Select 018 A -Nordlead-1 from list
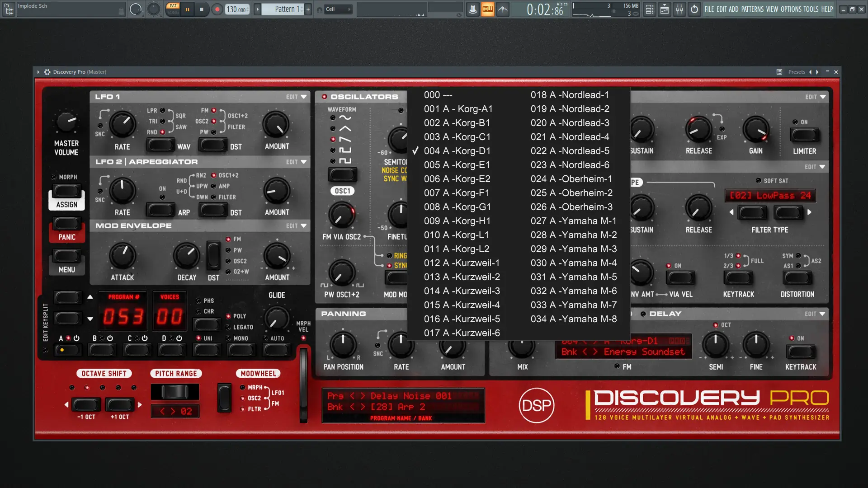Image resolution: width=868 pixels, height=488 pixels. point(569,95)
